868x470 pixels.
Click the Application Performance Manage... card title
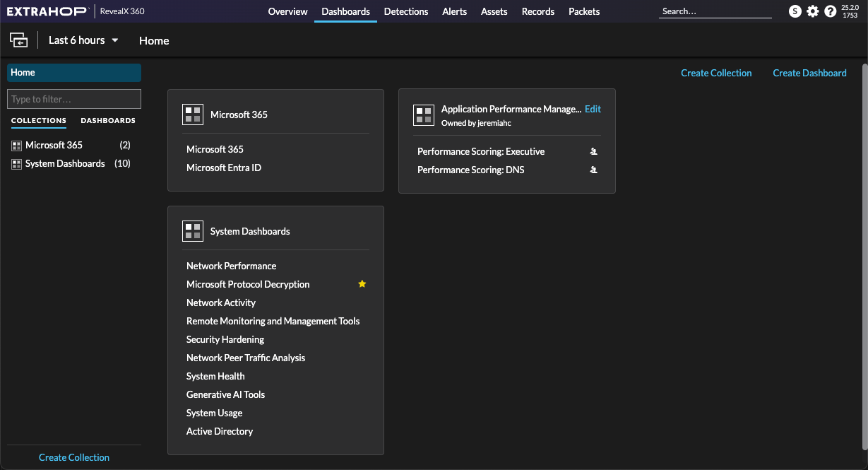tap(511, 109)
